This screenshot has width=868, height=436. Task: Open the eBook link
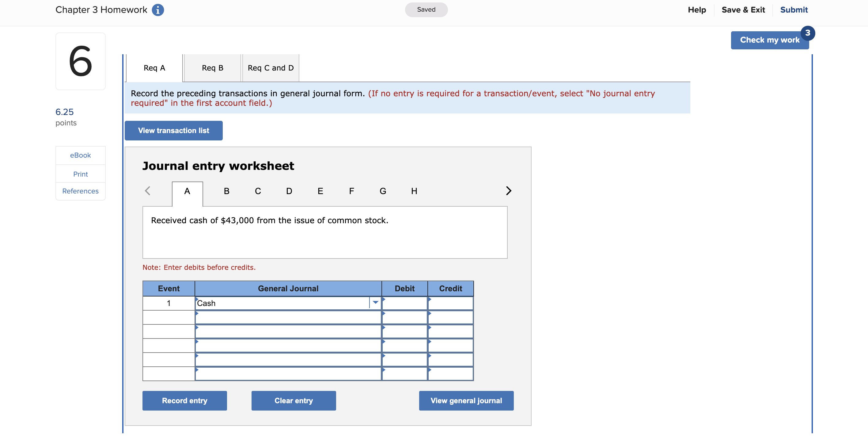point(80,155)
